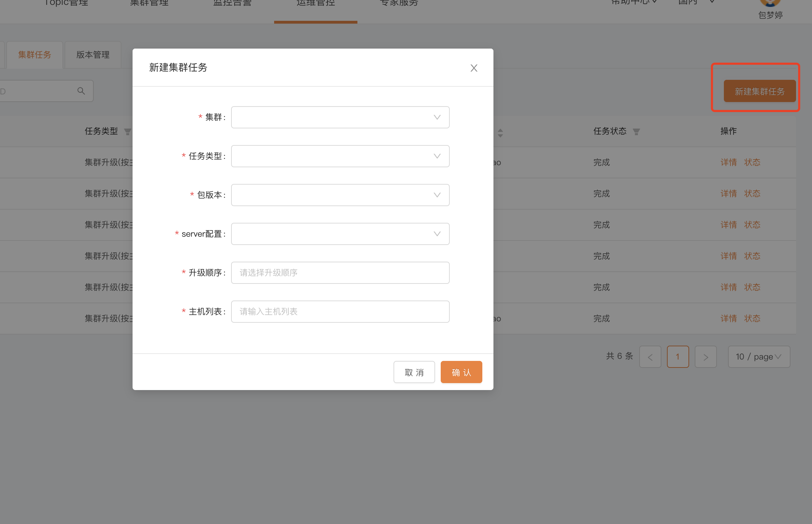Close the 新建集群任务 dialog with X
The width and height of the screenshot is (812, 524).
[474, 68]
